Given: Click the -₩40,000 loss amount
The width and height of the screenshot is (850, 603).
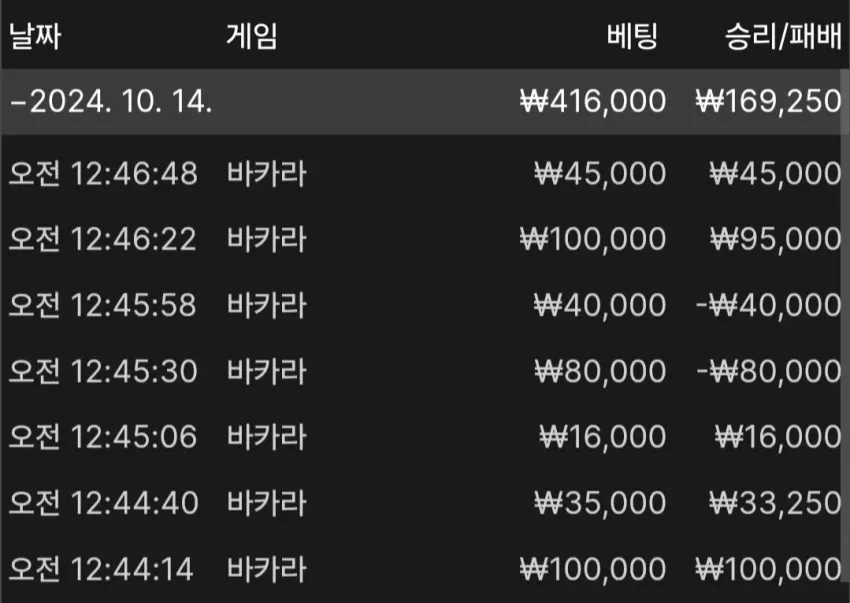Looking at the screenshot, I should coord(769,305).
